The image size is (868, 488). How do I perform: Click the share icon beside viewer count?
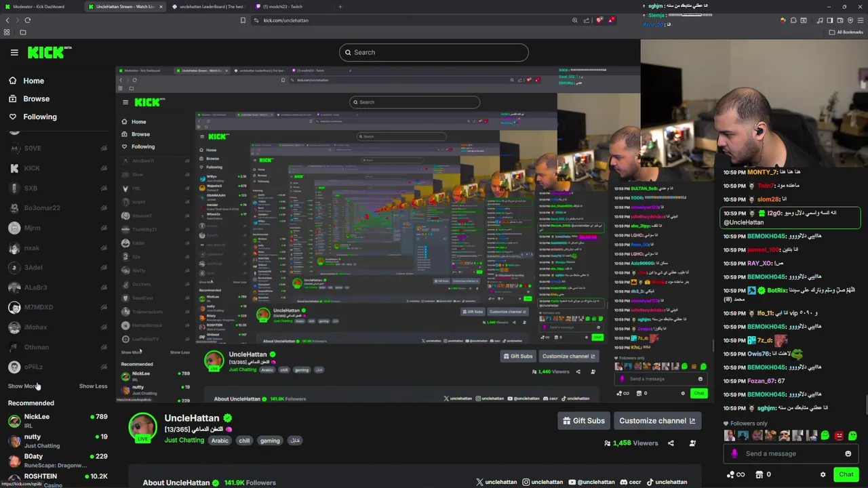tap(671, 443)
